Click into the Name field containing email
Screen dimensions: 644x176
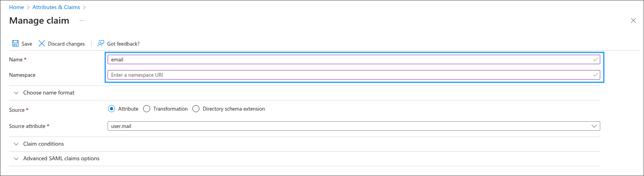click(354, 59)
